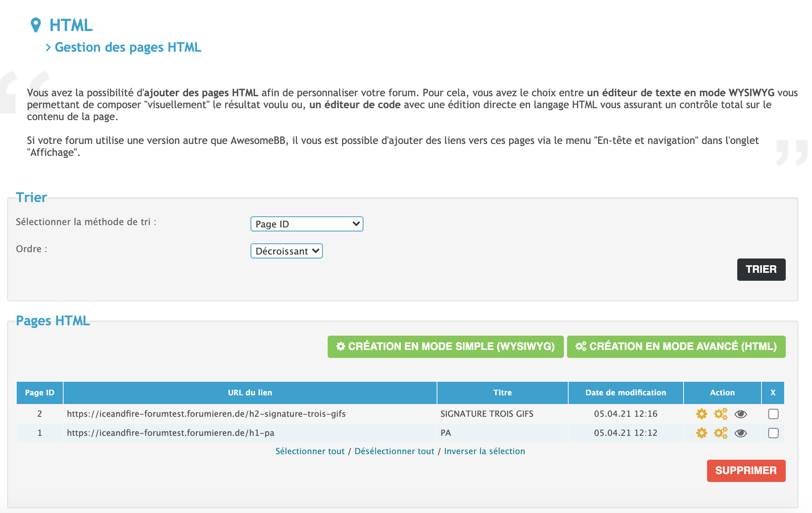Click the TRIER button

click(x=761, y=270)
